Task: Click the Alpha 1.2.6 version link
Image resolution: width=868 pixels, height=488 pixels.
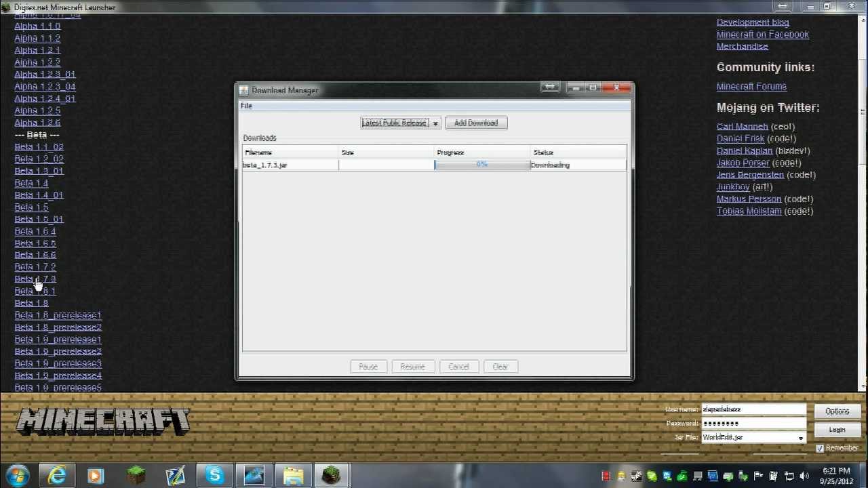Action: 37,123
